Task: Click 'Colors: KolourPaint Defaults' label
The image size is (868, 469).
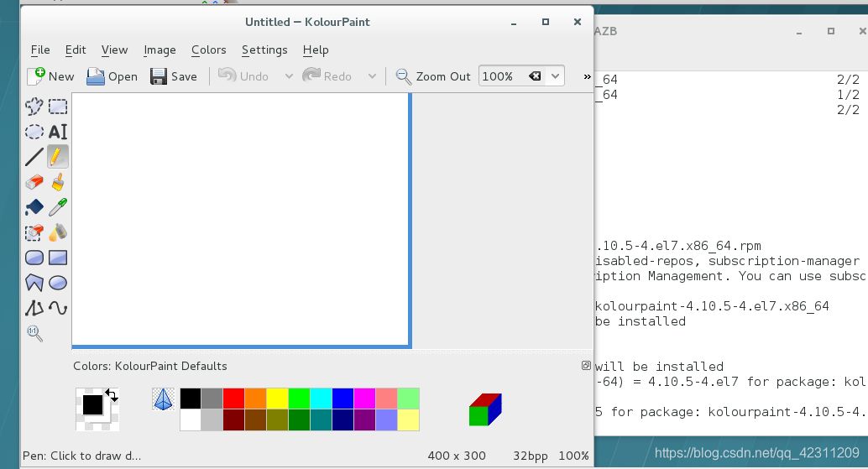Action: click(150, 366)
